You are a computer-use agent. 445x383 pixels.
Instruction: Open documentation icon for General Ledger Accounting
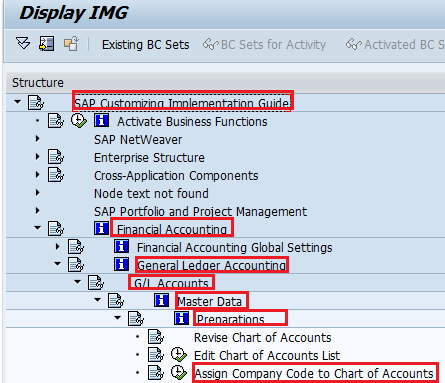coord(76,264)
